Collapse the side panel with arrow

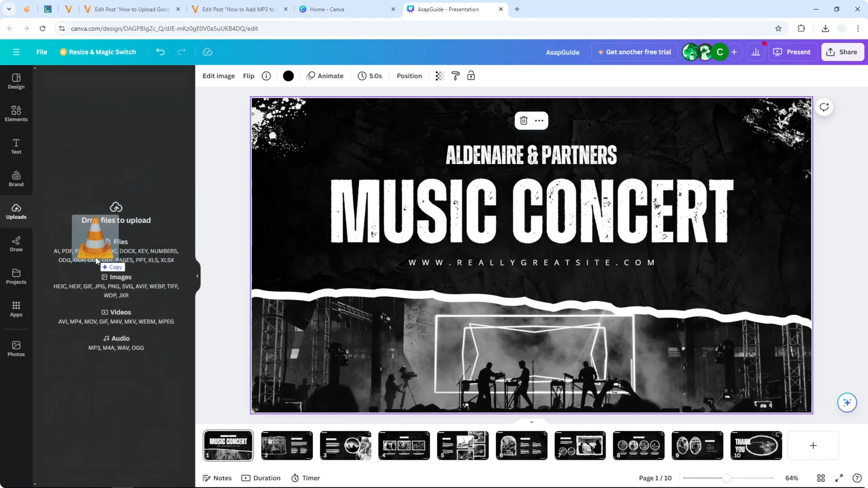point(197,276)
